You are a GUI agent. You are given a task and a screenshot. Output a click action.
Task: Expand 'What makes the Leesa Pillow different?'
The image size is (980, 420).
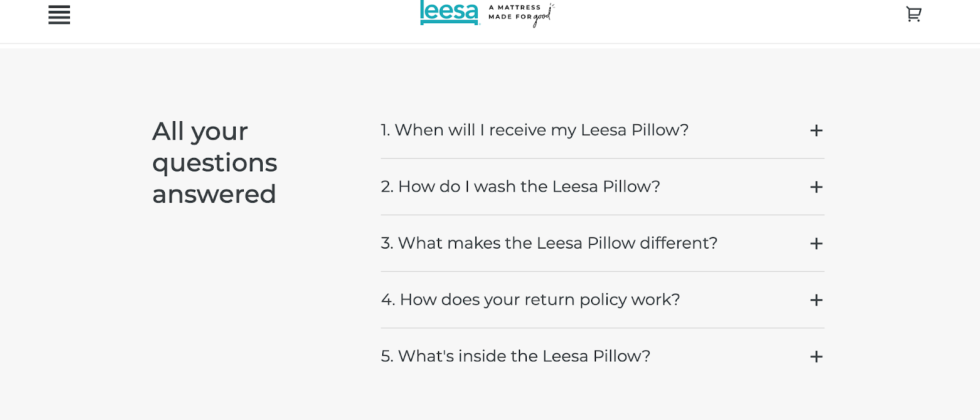click(549, 244)
